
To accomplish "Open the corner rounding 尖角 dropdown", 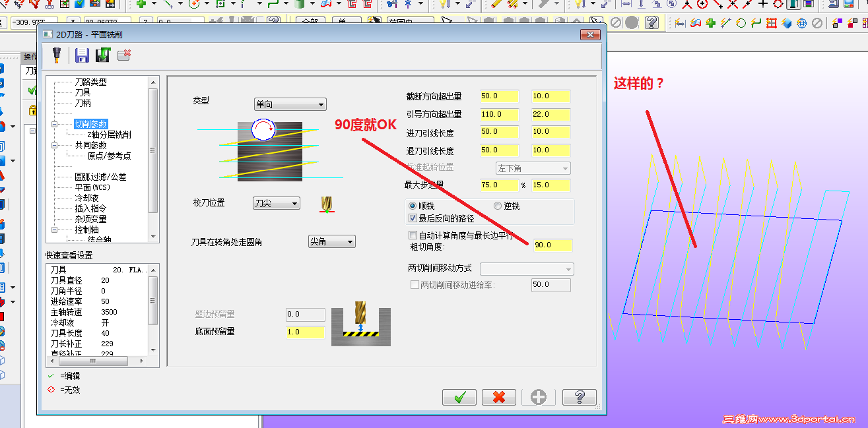I will pyautogui.click(x=332, y=242).
